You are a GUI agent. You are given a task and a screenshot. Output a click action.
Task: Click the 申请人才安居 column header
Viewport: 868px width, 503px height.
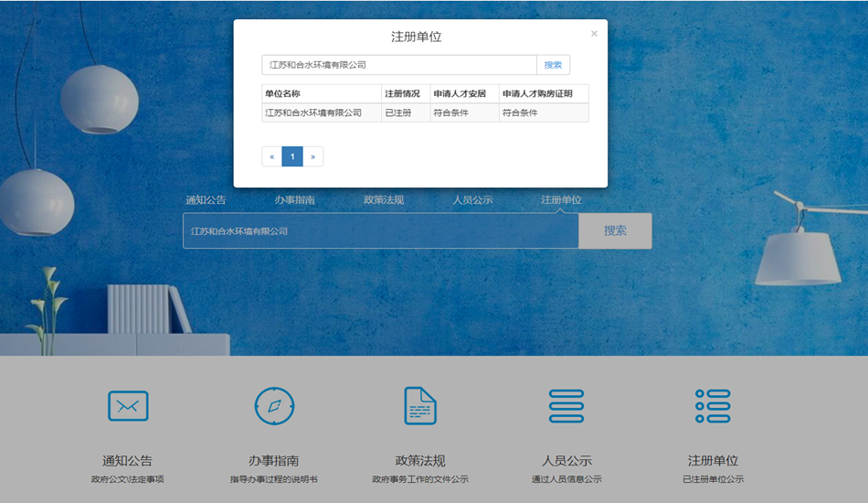[464, 93]
